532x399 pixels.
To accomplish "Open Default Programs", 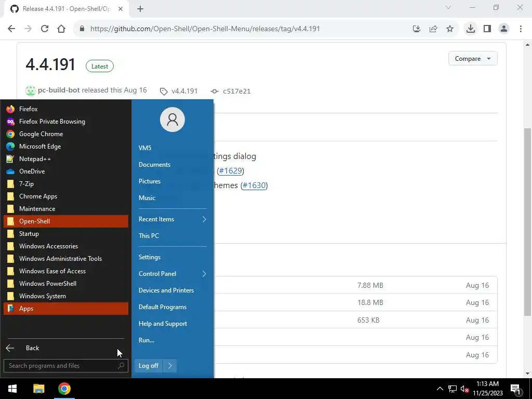I will click(172, 307).
